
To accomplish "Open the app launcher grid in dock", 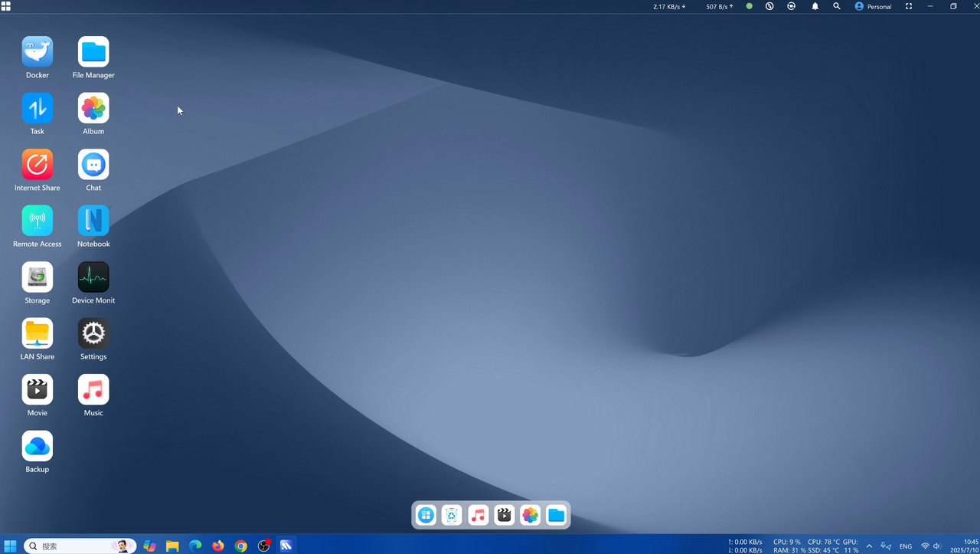I will 426,516.
